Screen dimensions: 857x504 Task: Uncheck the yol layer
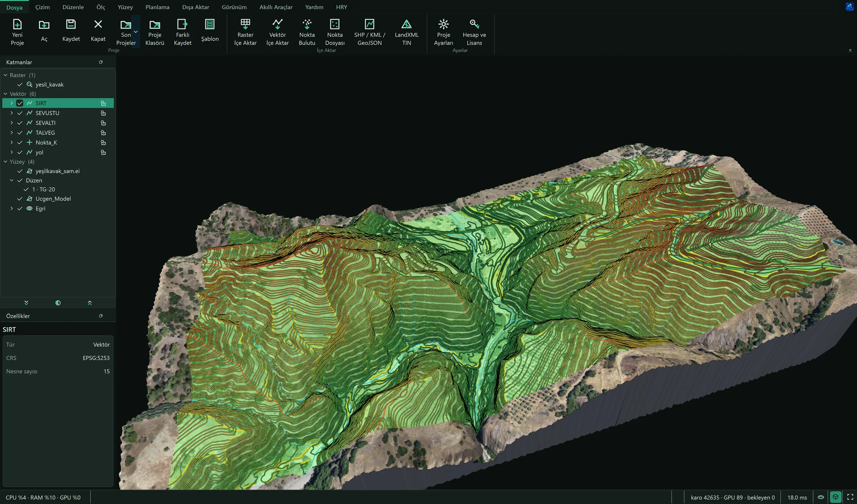pos(20,152)
